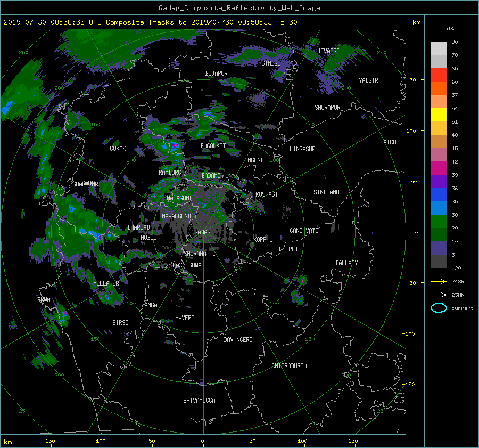Click the 'dBZ' legend heading
Viewport: 479px width, 448px height.
tap(451, 29)
